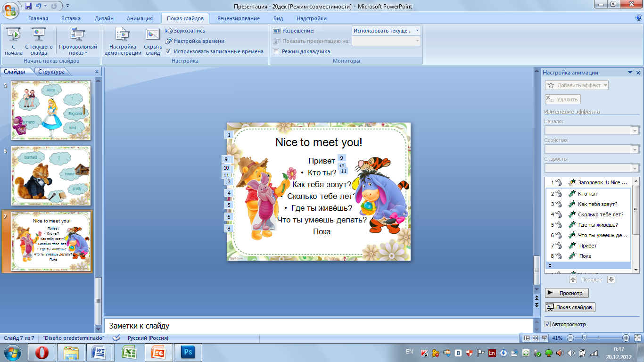Close Настройка анимации pane

click(x=638, y=73)
